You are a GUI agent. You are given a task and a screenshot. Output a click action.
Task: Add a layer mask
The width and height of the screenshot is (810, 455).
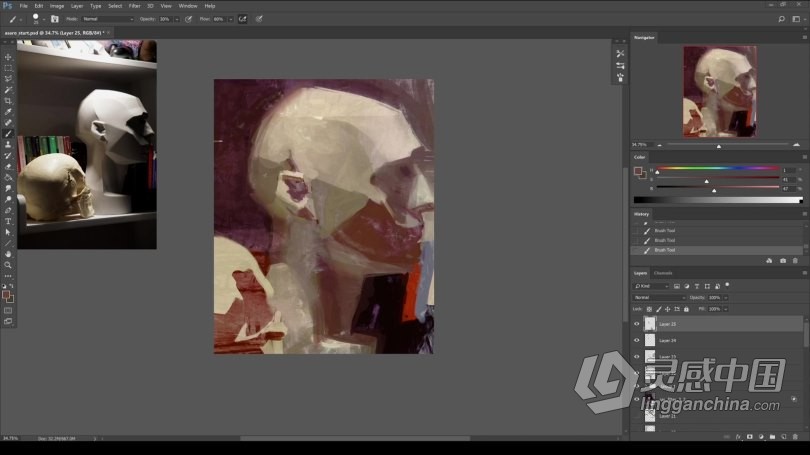(750, 437)
